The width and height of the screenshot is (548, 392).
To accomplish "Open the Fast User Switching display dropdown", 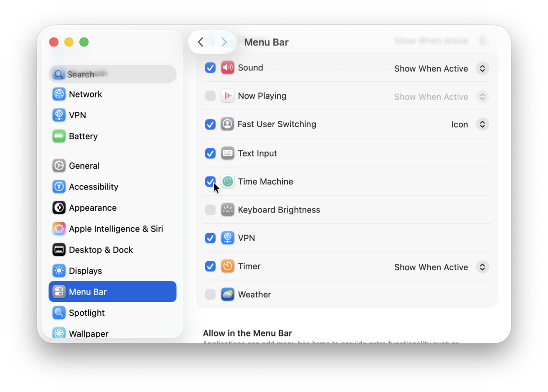I will 482,124.
